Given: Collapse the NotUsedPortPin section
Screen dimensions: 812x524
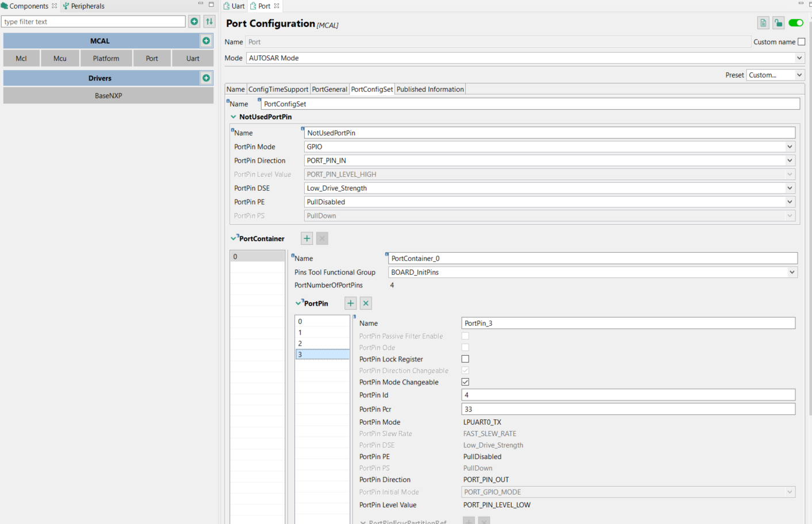Looking at the screenshot, I should tap(233, 117).
